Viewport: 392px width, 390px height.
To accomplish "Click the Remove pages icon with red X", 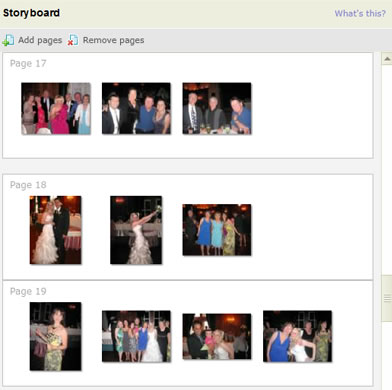I will pos(73,40).
